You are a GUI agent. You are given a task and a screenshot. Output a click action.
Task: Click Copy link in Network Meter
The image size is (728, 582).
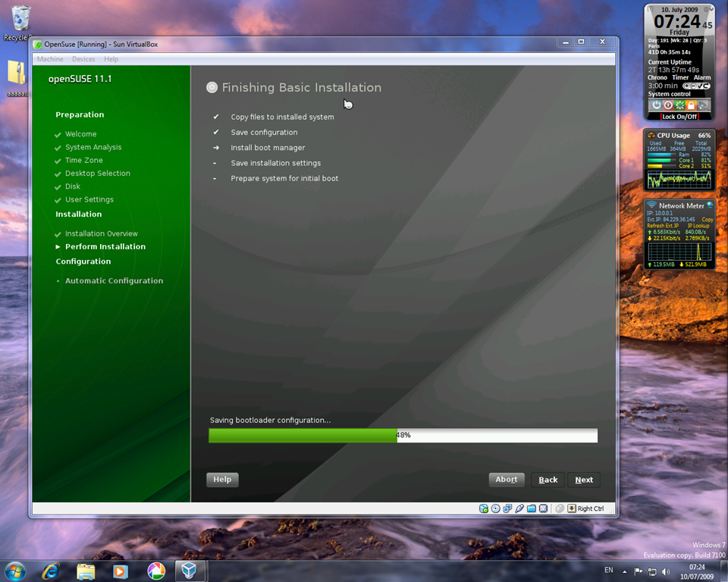(x=708, y=219)
